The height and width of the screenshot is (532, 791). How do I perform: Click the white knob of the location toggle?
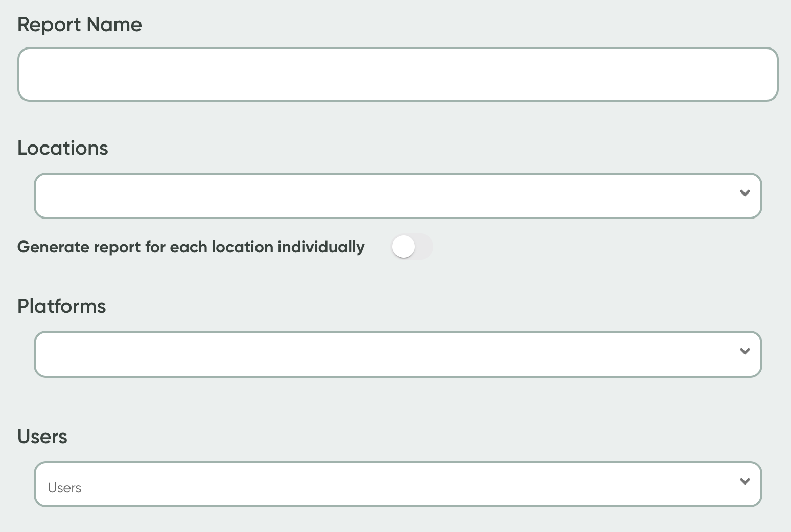pyautogui.click(x=404, y=247)
